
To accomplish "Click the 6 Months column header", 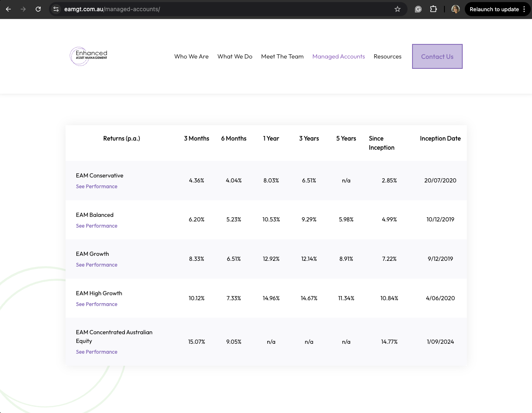I will 234,138.
